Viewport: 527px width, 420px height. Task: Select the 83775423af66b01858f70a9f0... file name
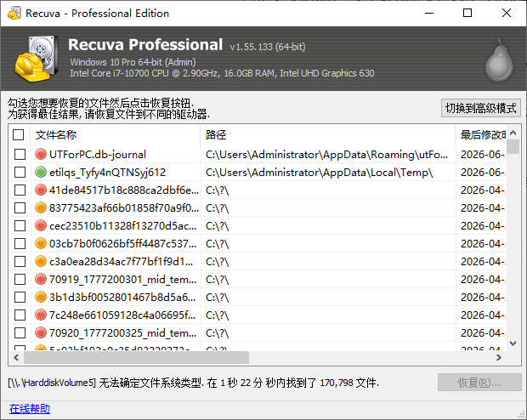(x=124, y=207)
